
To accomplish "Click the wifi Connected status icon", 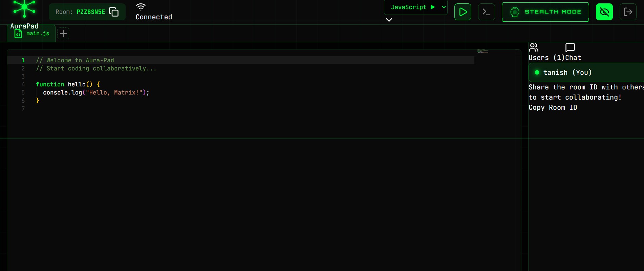I will pyautogui.click(x=141, y=7).
